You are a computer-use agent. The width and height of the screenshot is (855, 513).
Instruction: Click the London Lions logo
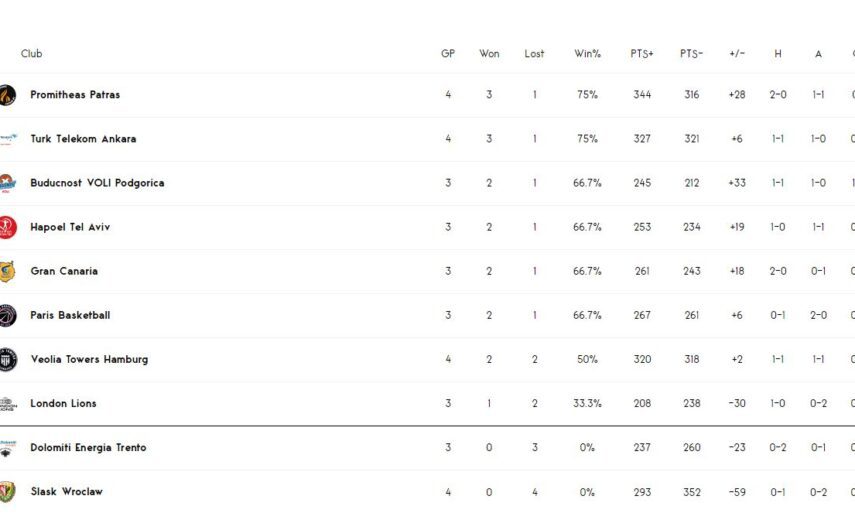click(x=7, y=403)
